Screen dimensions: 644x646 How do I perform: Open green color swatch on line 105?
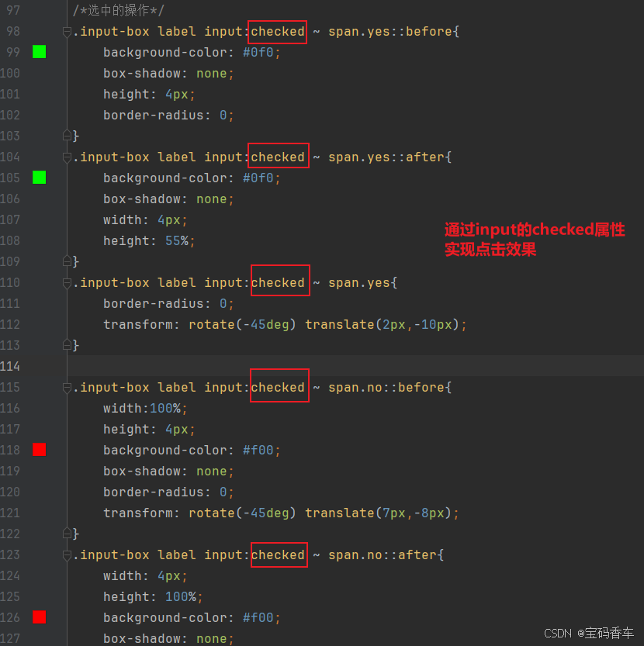(39, 178)
